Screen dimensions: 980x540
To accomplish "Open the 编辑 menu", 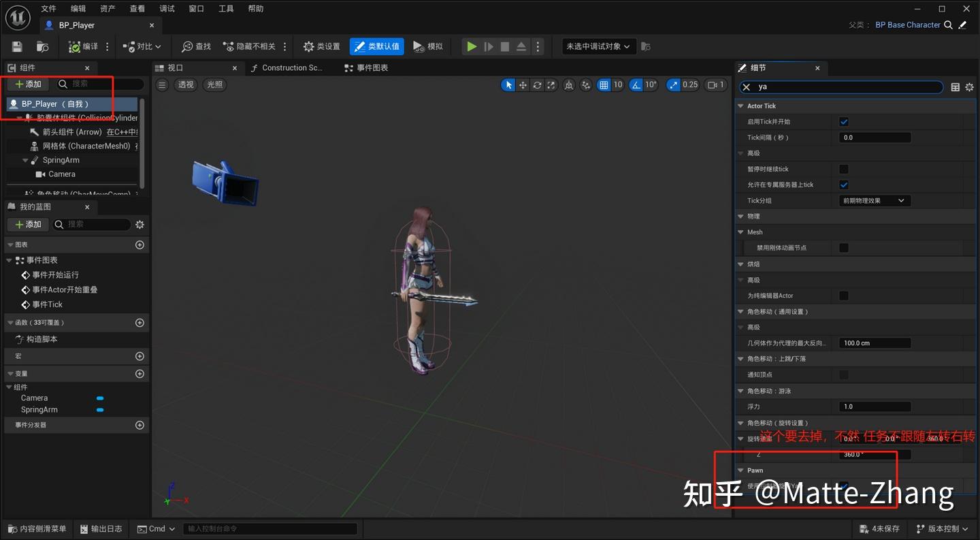I will (x=78, y=9).
